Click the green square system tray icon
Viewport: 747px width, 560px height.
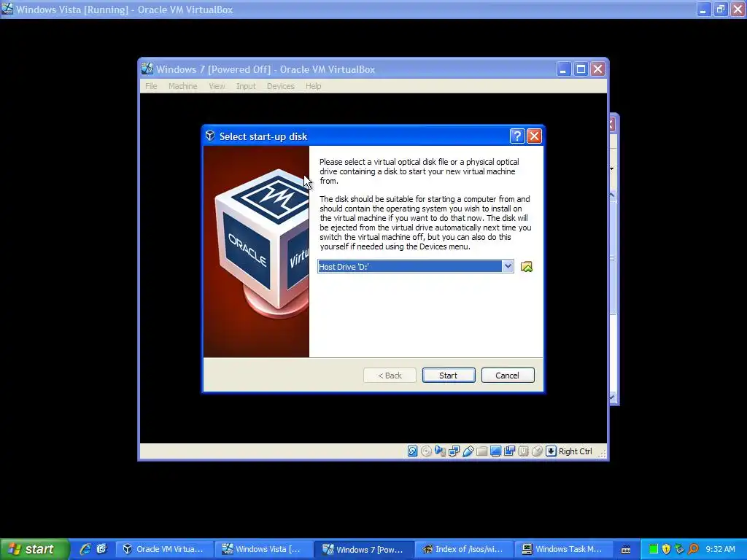point(654,549)
